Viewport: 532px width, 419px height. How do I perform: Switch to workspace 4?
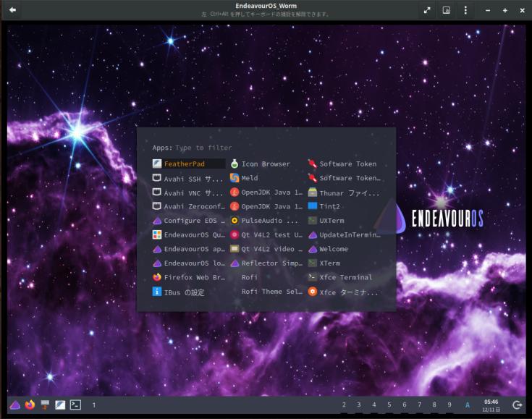[x=374, y=405]
